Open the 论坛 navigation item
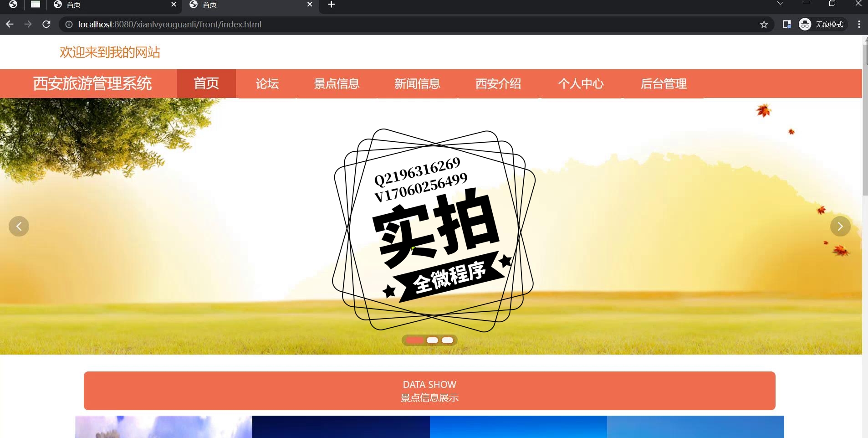Screen dimensions: 868x438 [267, 84]
